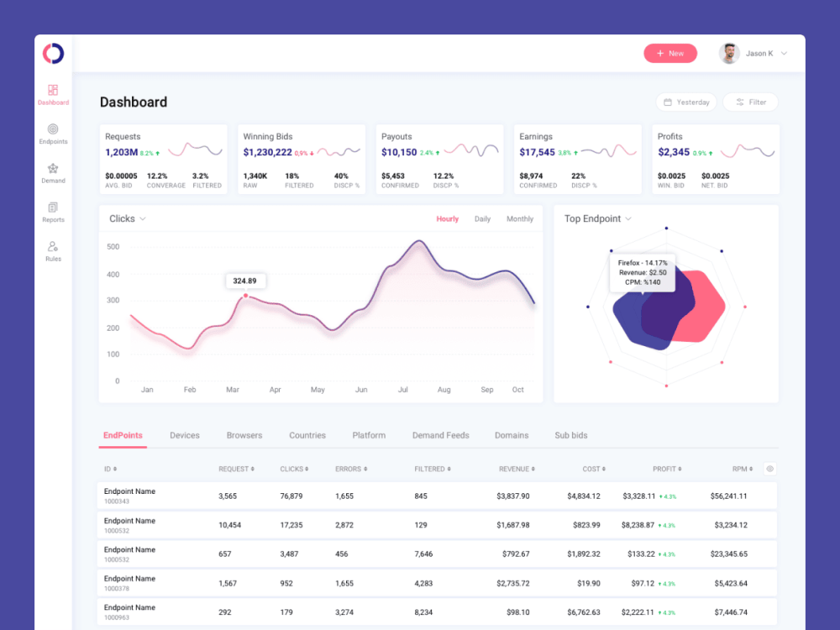This screenshot has height=630, width=840.
Task: Open the Countries tab in the table
Action: click(x=307, y=435)
